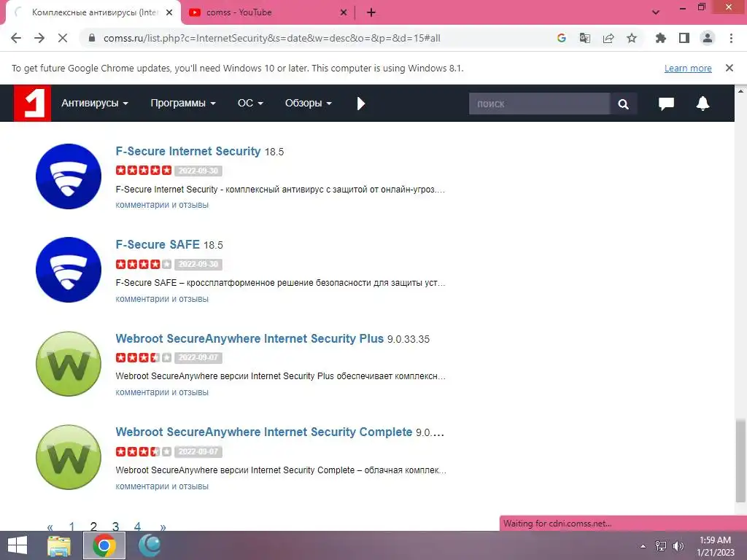Click the browser forward arrow
This screenshot has width=747, height=560.
point(39,38)
